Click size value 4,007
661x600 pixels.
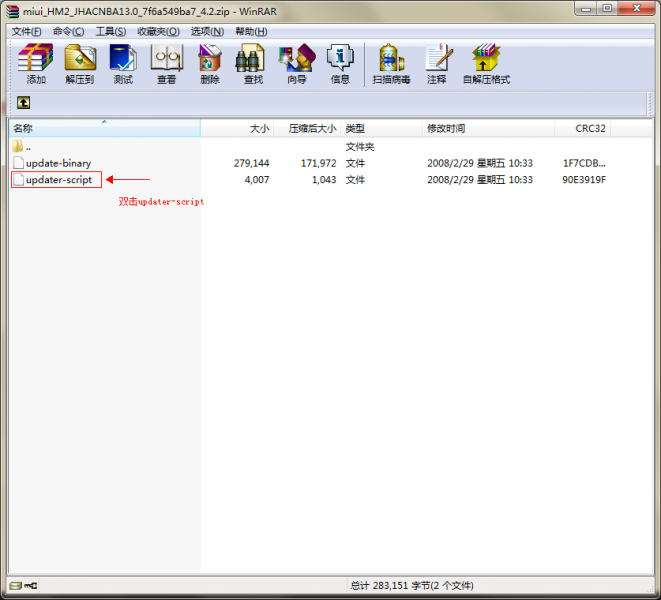click(257, 180)
